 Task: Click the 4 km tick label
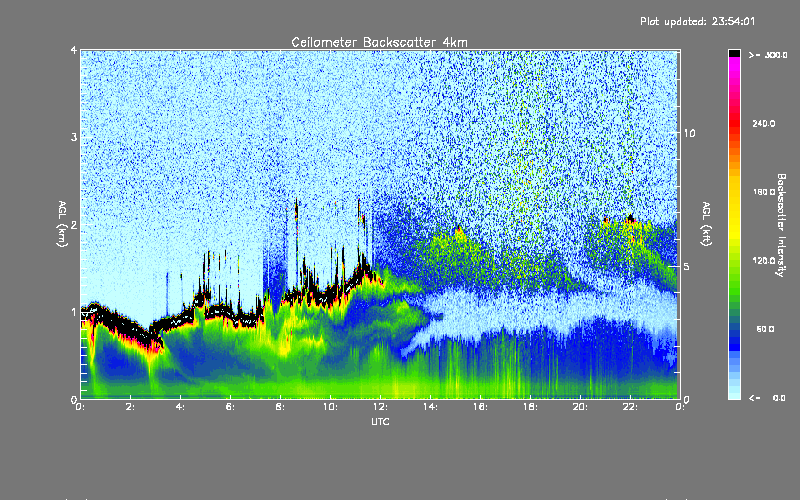(x=74, y=51)
